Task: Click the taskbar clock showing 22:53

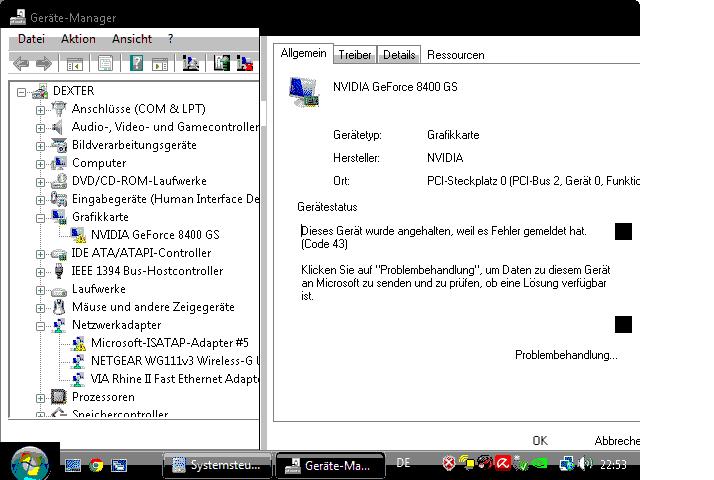Action: pyautogui.click(x=613, y=465)
